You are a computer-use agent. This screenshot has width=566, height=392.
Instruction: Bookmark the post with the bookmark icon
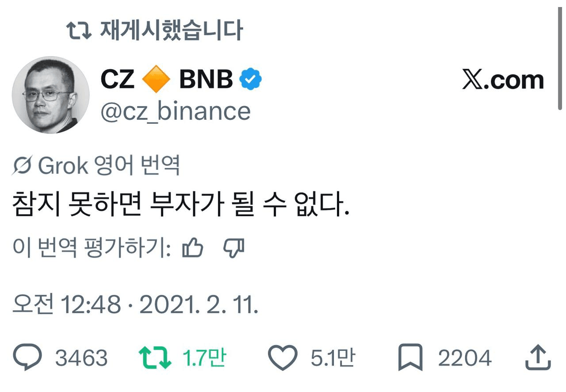pos(410,358)
